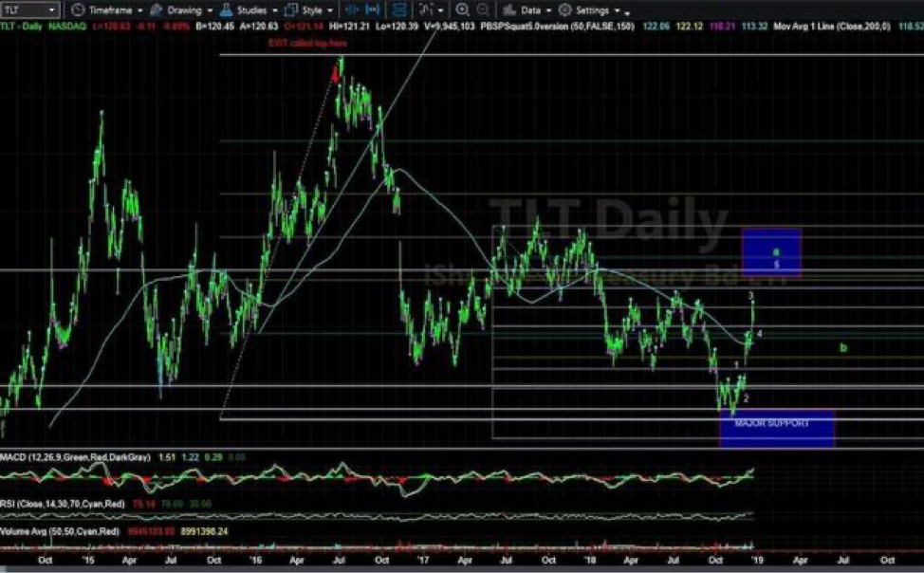924x573 pixels.
Task: Click the Zoom Out magnifier icon
Action: [484, 9]
